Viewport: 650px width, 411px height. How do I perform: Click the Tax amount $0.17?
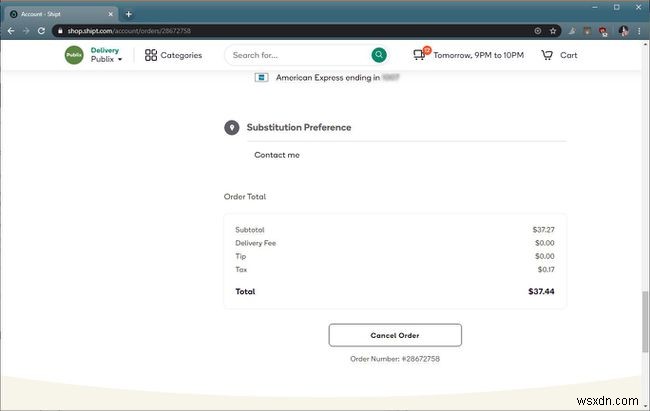point(546,270)
